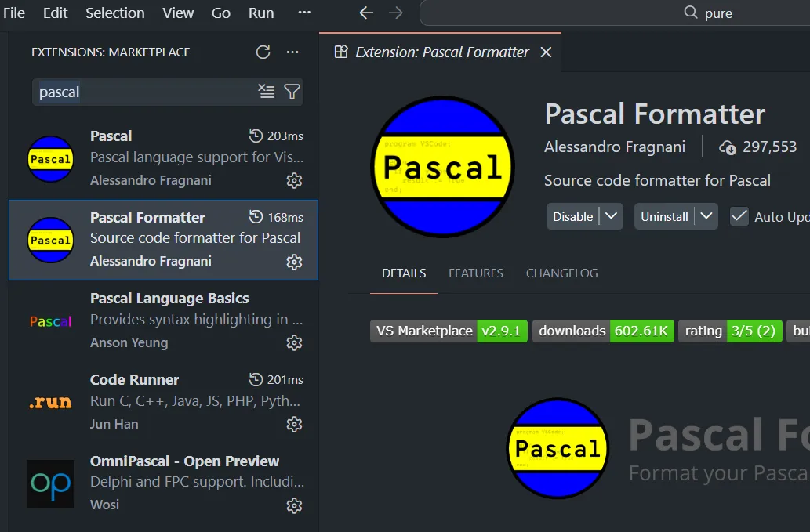Click the pascal extension search field
The height and width of the screenshot is (532, 810).
click(x=145, y=92)
